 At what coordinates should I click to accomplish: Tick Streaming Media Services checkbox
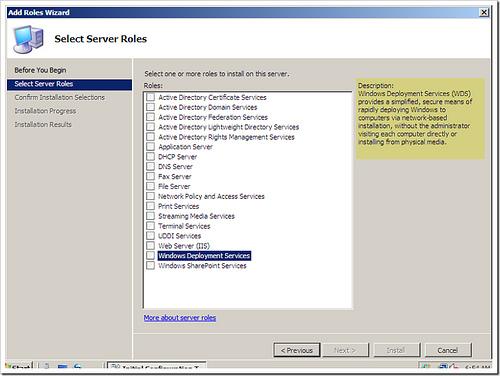pos(150,216)
